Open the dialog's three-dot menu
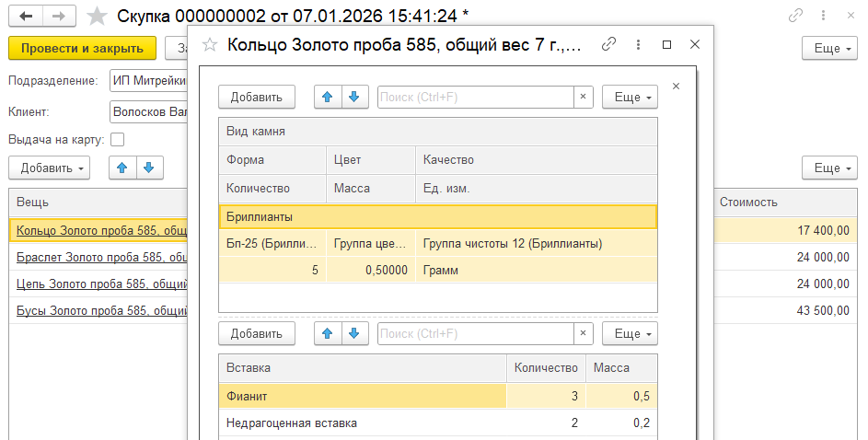Image resolution: width=868 pixels, height=440 pixels. pos(637,44)
